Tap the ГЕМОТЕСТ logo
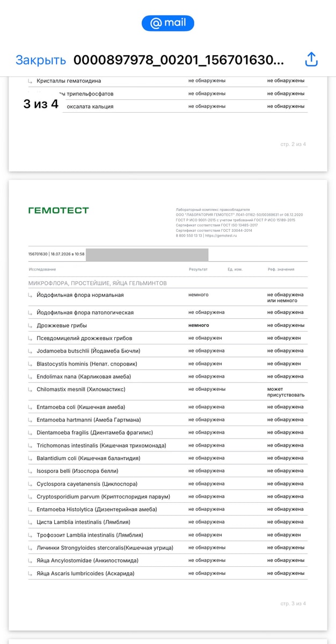The height and width of the screenshot is (644, 336). point(59,210)
